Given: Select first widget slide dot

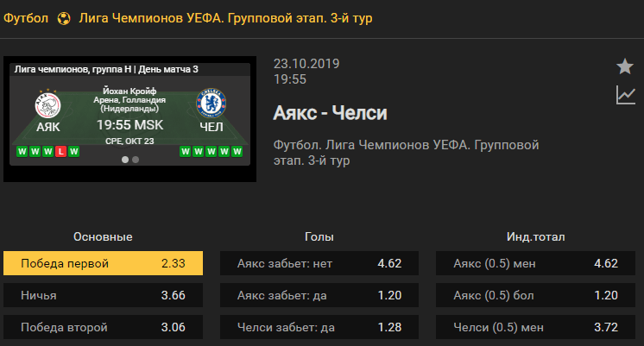Looking at the screenshot, I should click(x=125, y=160).
